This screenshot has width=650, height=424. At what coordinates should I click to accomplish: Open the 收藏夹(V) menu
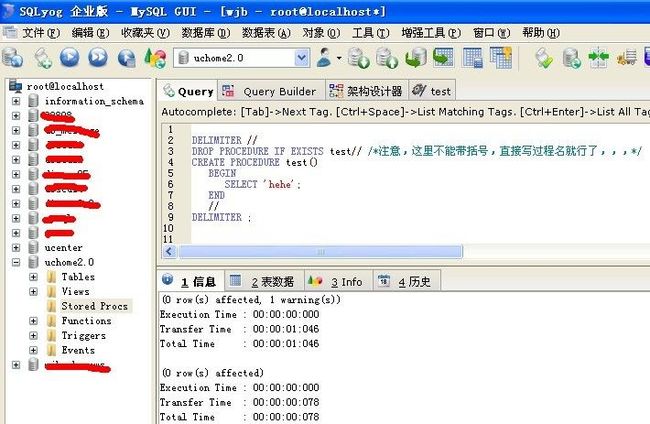pyautogui.click(x=146, y=33)
